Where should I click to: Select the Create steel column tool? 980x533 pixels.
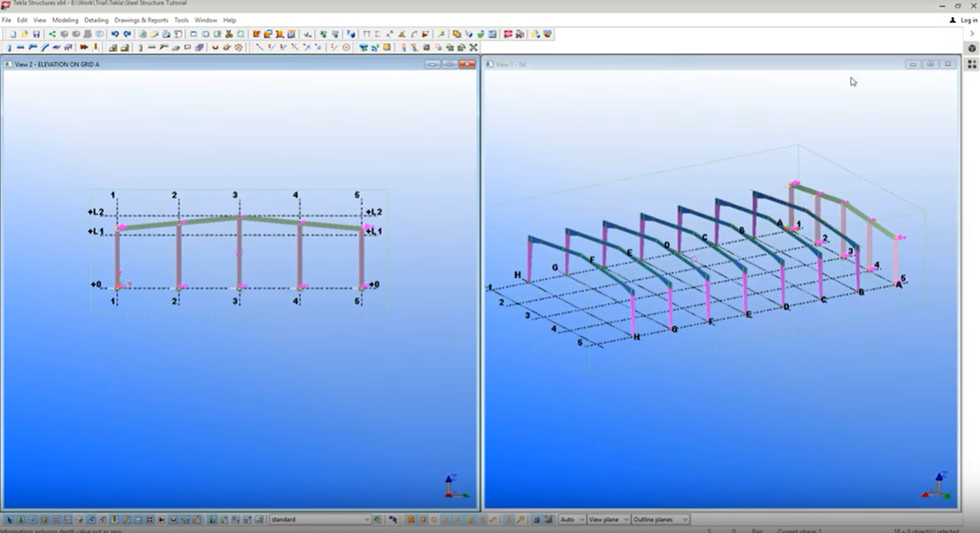(x=9, y=48)
